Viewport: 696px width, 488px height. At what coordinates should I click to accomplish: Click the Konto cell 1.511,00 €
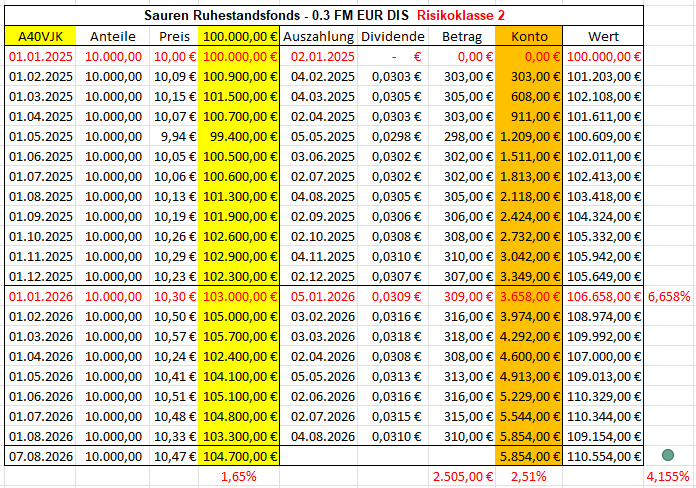(529, 156)
